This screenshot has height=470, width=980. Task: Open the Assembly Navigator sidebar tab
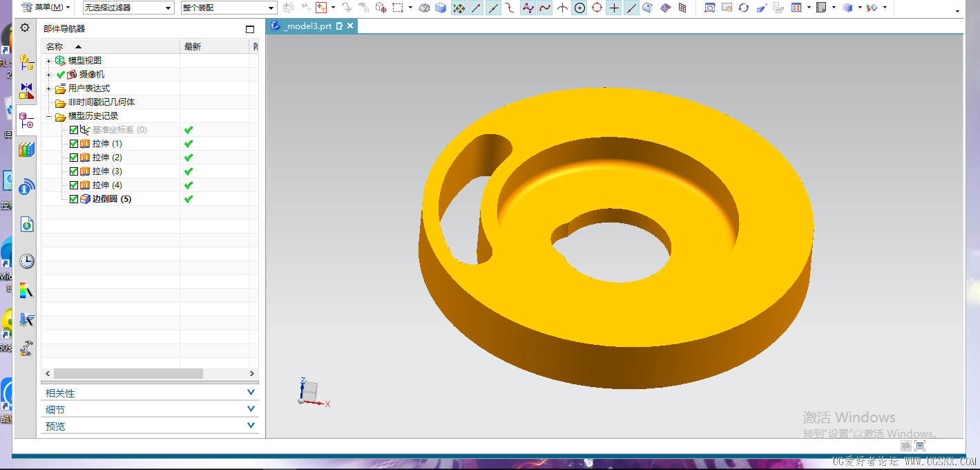tap(26, 63)
